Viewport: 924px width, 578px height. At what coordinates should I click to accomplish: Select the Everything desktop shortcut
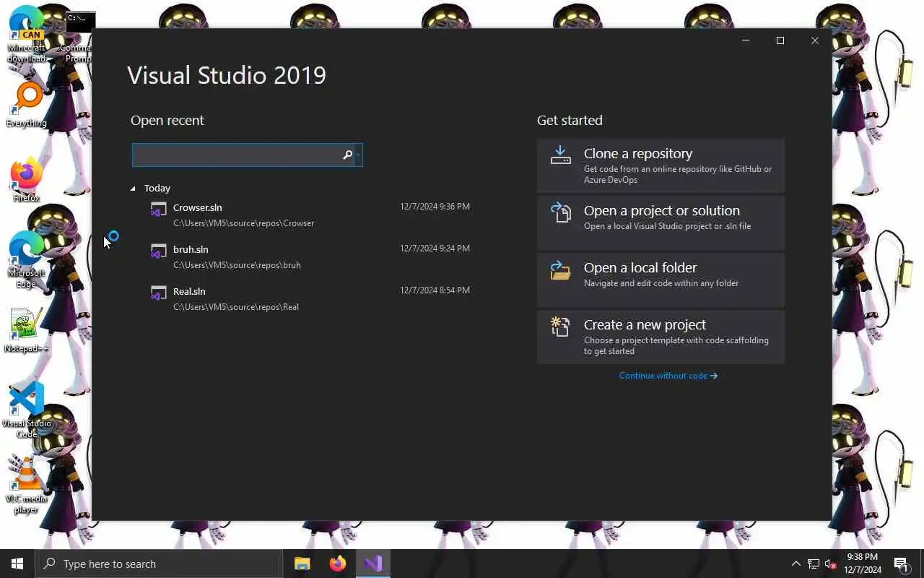tap(27, 105)
